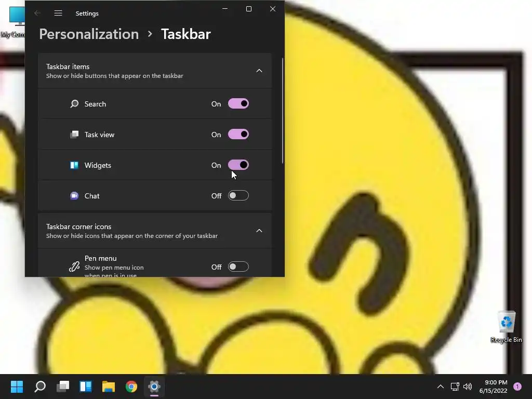Click the 'Taskbar corner icons' header text
This screenshot has width=532, height=399.
tap(79, 227)
